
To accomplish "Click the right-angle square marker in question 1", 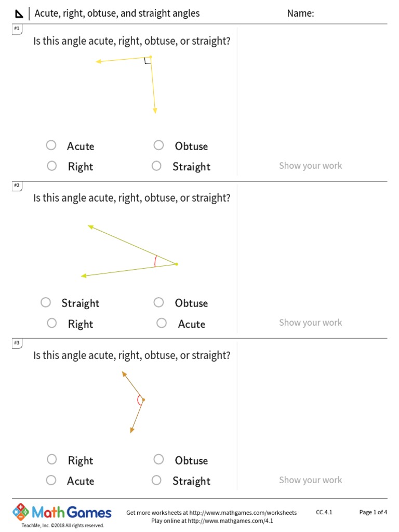I will (148, 61).
